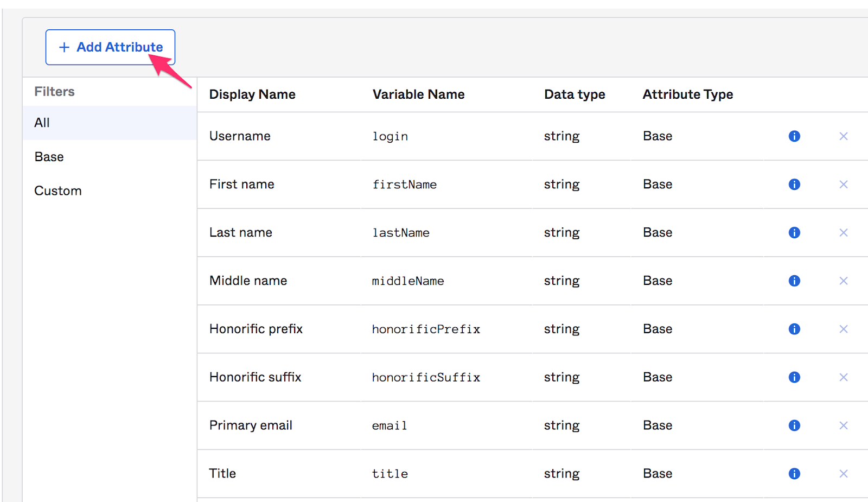Click the Add Attribute button
Screen dimensions: 868x502
110,47
